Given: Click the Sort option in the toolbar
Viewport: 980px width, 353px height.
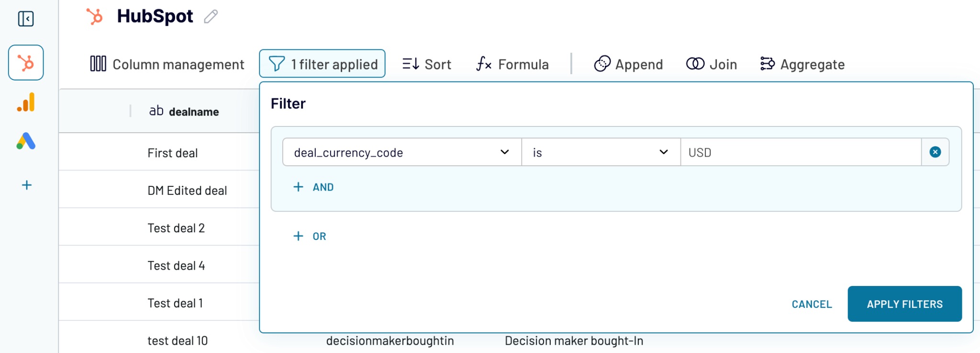Looking at the screenshot, I should pos(426,64).
